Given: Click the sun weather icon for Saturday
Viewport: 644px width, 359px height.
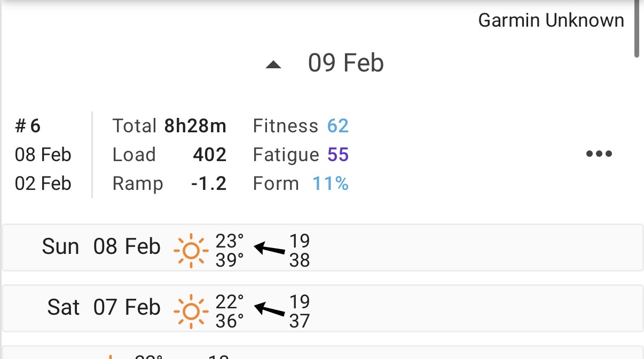Looking at the screenshot, I should pos(191,312).
